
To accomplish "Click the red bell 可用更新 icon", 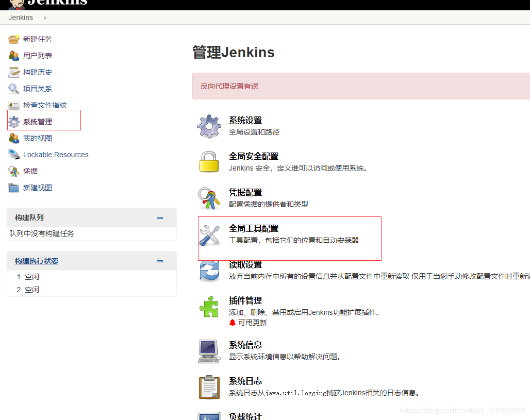I will 232,323.
